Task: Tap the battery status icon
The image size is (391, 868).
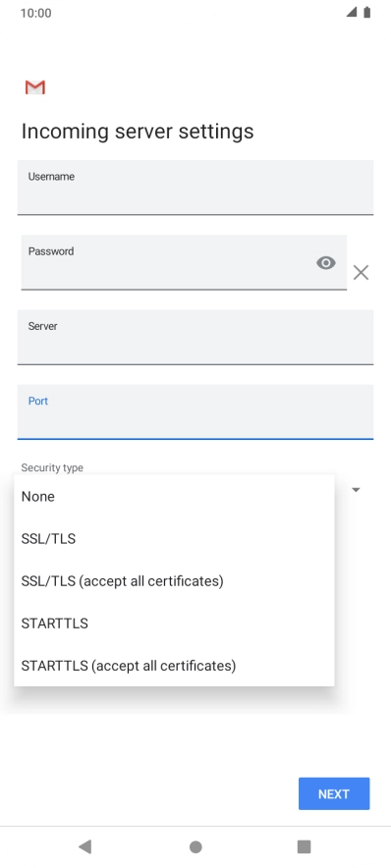Action: (x=366, y=13)
